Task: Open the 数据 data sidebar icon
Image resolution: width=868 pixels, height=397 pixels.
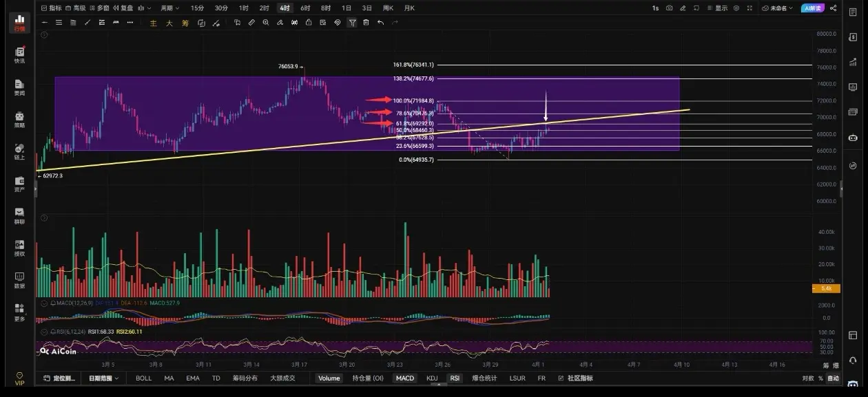Action: (19, 281)
